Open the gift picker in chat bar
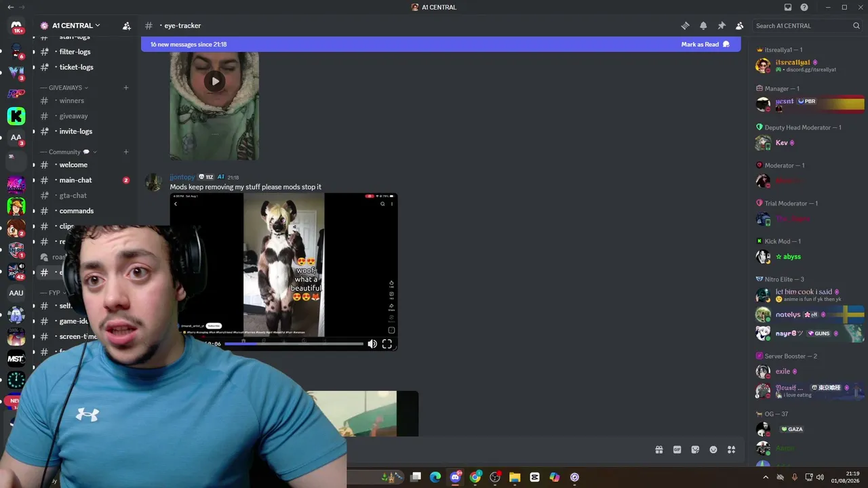Viewport: 868px width, 488px height. tap(658, 449)
